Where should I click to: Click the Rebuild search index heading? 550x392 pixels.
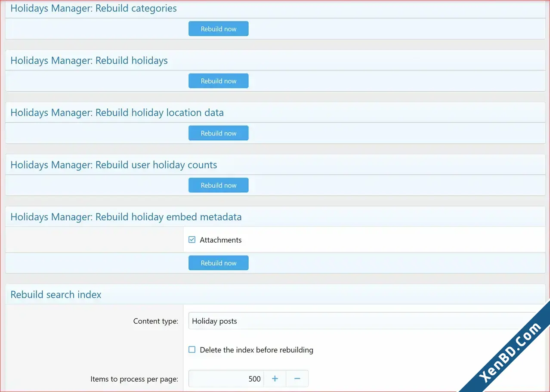pos(56,295)
